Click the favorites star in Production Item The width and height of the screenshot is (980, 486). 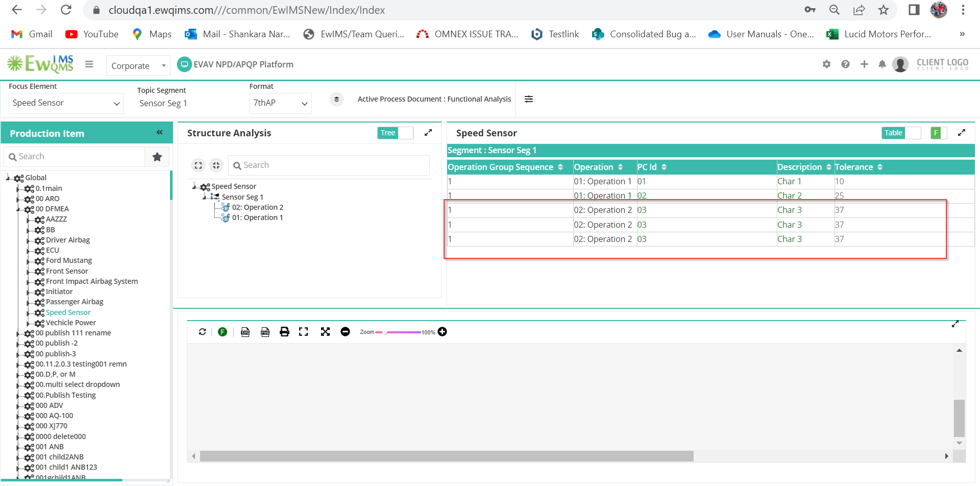pos(157,157)
